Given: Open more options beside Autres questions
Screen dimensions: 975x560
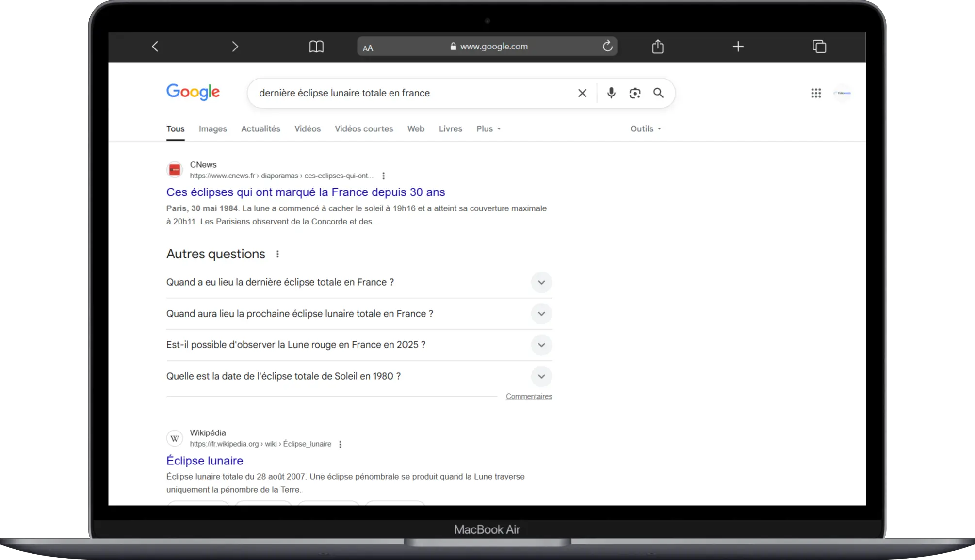Looking at the screenshot, I should [277, 254].
